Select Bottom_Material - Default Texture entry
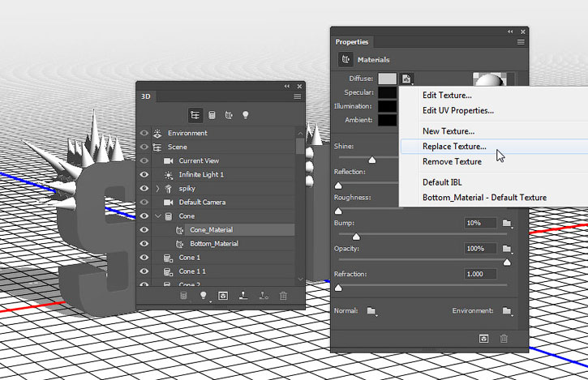Image resolution: width=588 pixels, height=380 pixels. [x=484, y=198]
